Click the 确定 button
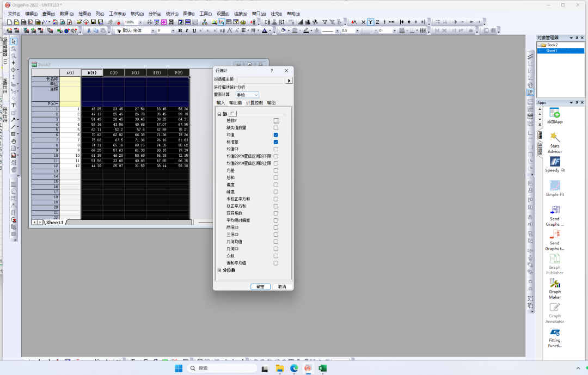The image size is (588, 375). tap(260, 287)
